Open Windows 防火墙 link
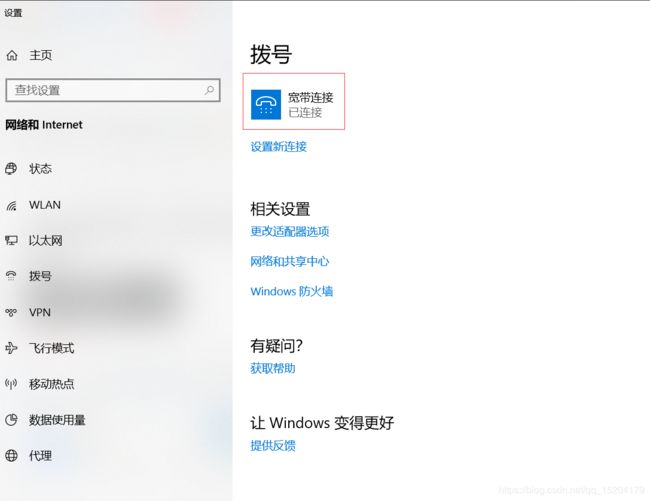Viewport: 650px width, 501px height. pos(291,291)
